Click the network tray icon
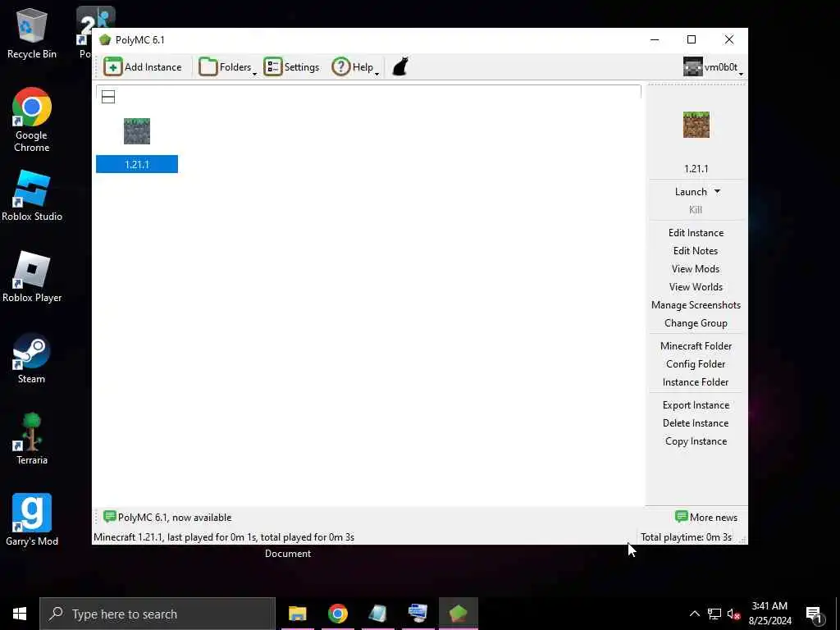Image resolution: width=840 pixels, height=630 pixels. click(714, 614)
